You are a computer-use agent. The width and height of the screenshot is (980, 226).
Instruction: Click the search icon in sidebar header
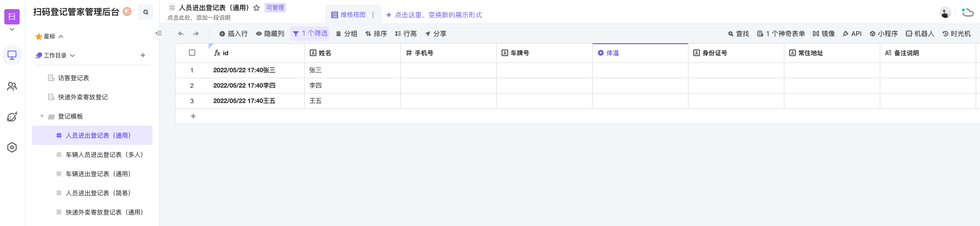click(x=146, y=12)
